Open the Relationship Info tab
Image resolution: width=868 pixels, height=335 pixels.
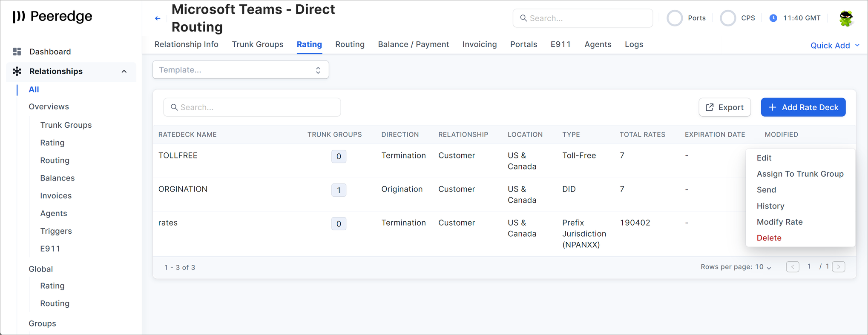[186, 44]
